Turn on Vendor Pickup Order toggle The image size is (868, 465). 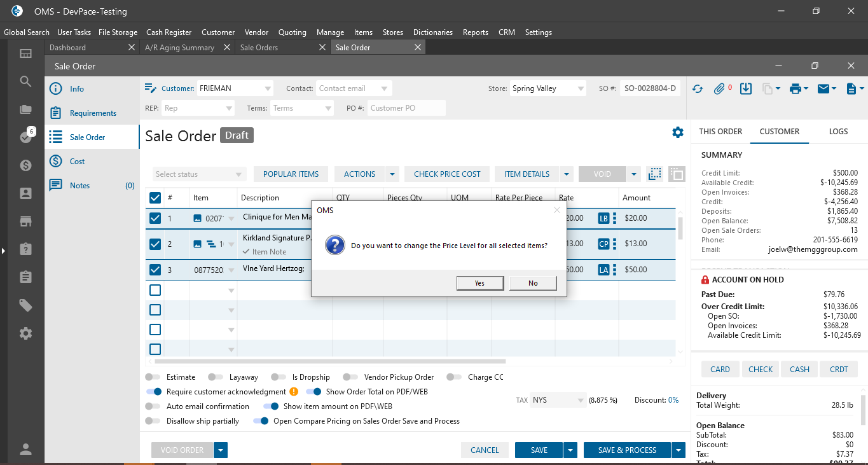click(350, 377)
